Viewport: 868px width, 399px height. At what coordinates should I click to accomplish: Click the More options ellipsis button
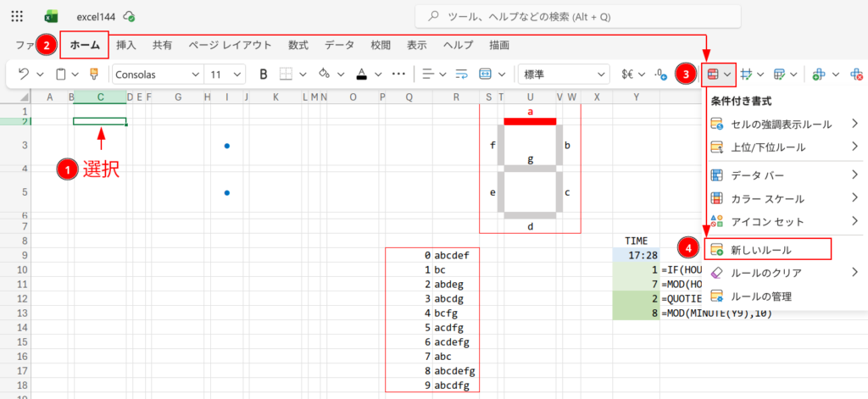398,75
